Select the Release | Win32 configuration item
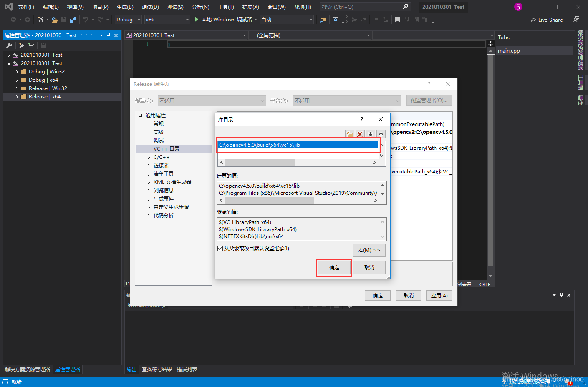 coord(48,88)
